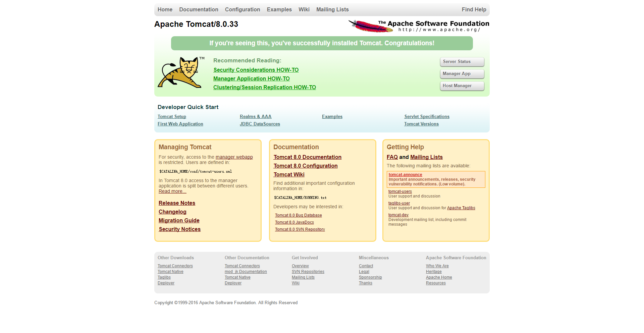The image size is (644, 333).
Task: Open Taglibs under Other Downloads
Action: click(164, 277)
